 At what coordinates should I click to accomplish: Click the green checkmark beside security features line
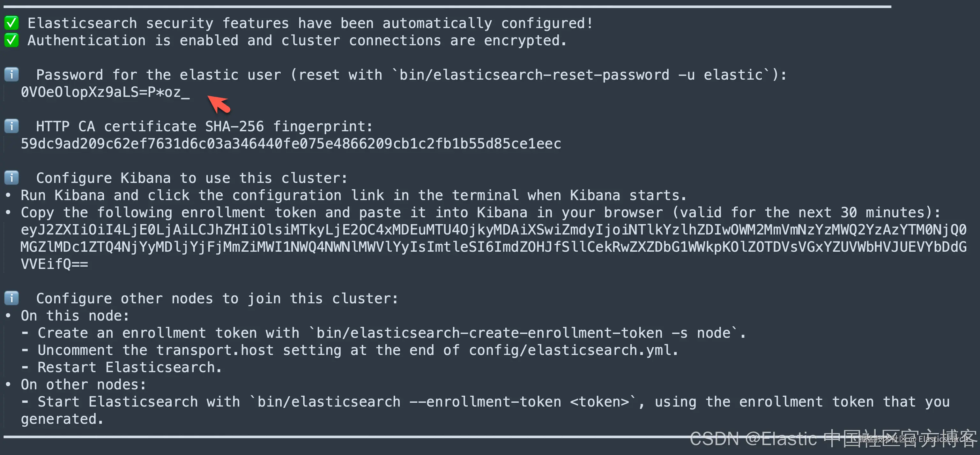point(11,23)
